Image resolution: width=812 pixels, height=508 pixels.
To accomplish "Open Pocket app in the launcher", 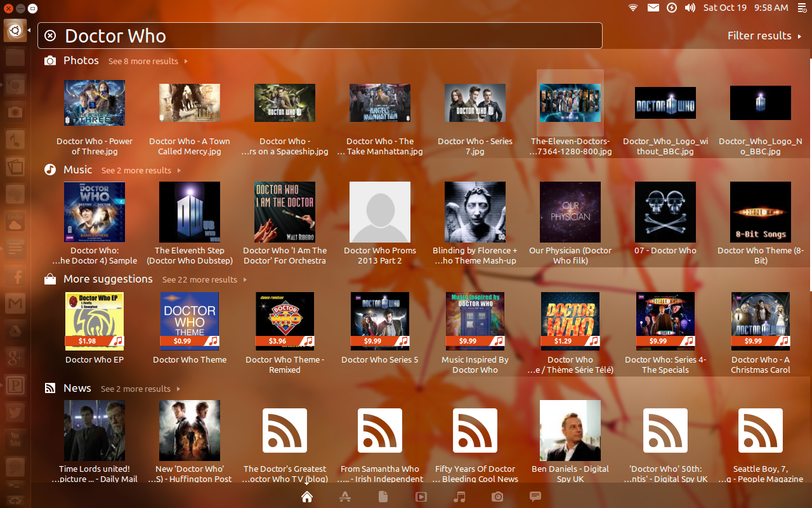I will click(15, 385).
